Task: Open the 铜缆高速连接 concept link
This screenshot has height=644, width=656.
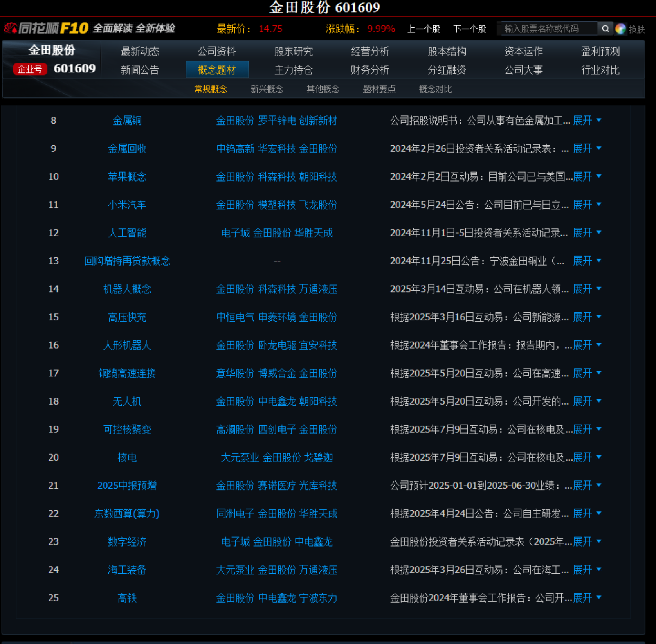Action: tap(127, 373)
